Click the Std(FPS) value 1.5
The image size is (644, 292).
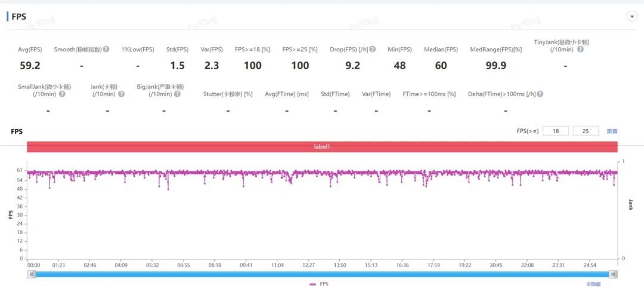[178, 66]
